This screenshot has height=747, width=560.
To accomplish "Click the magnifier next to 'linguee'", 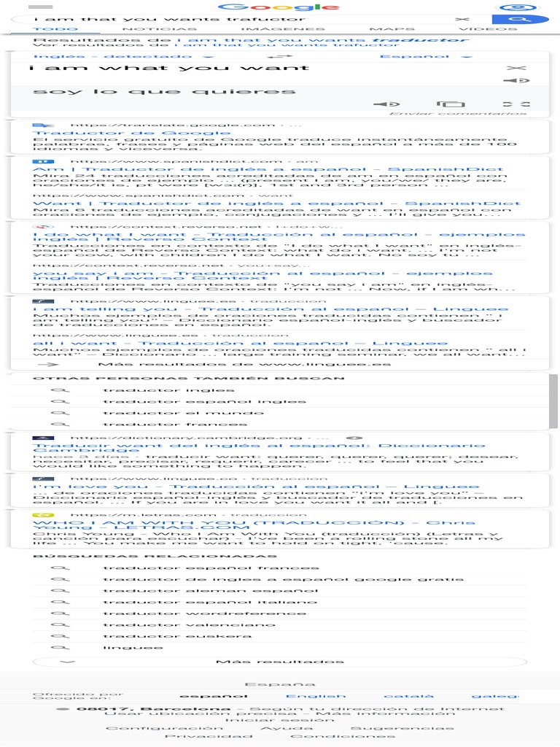I will coord(60,648).
